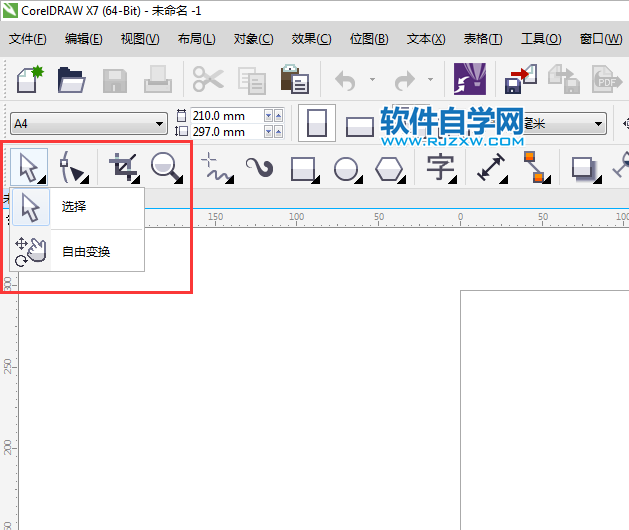The image size is (629, 530).
Task: Choose 自由变换 from the Pick tool flyout
Action: (77, 252)
